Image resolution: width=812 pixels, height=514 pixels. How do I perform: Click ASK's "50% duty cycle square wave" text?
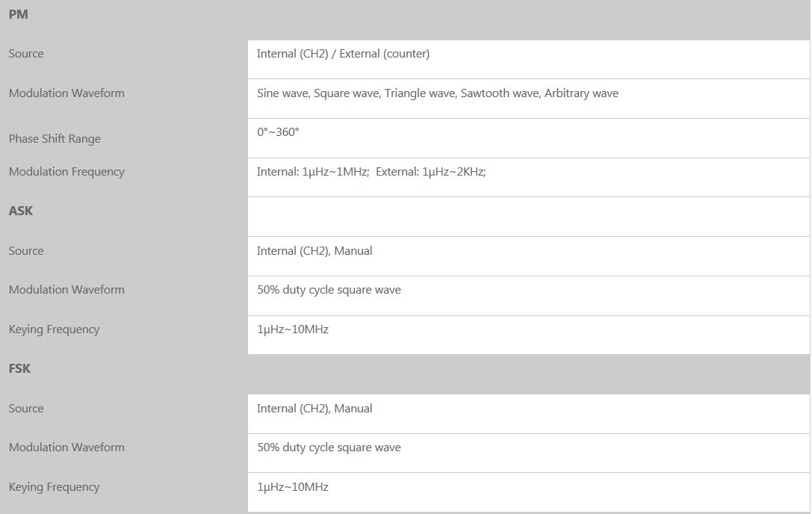click(329, 290)
